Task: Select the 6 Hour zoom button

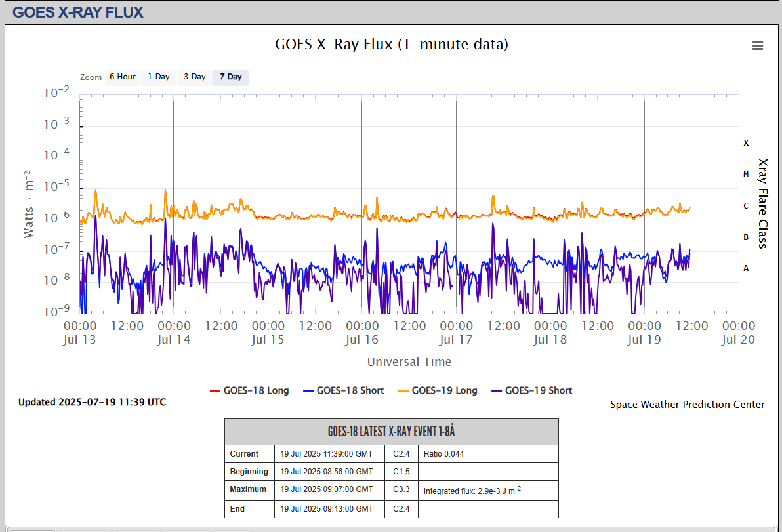Action: point(123,77)
